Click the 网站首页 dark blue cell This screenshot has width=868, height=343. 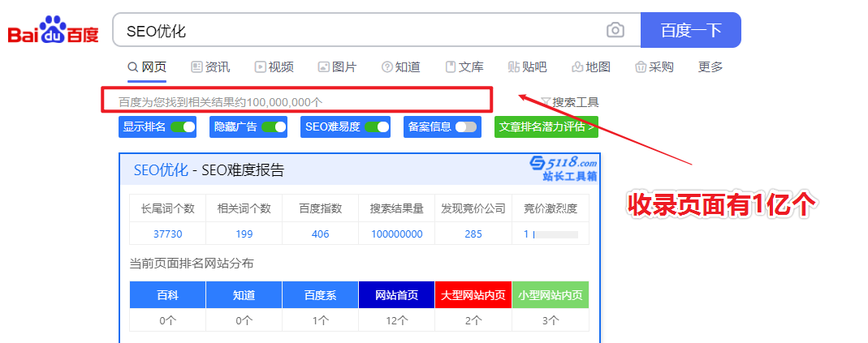(397, 295)
